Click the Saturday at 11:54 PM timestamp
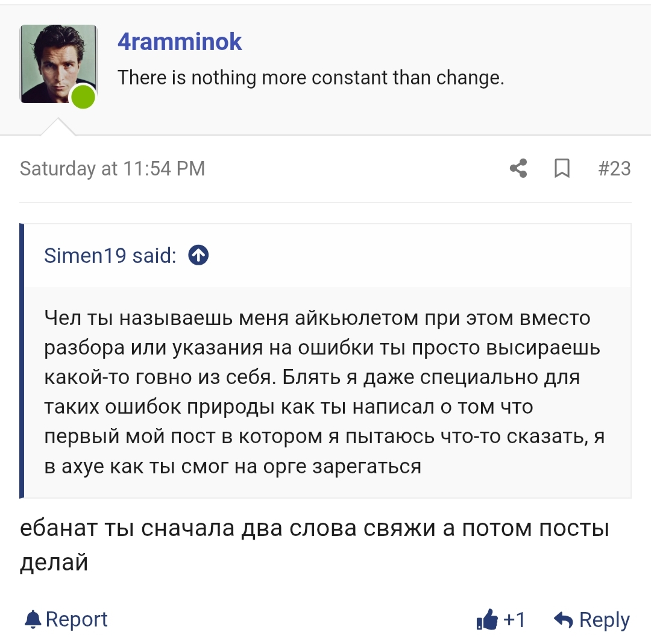 coord(113,169)
